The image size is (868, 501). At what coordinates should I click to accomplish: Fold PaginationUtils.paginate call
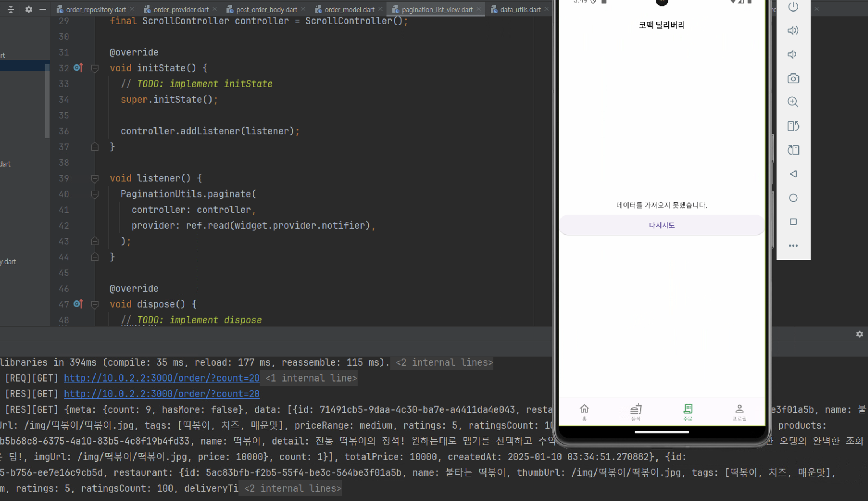pyautogui.click(x=95, y=194)
